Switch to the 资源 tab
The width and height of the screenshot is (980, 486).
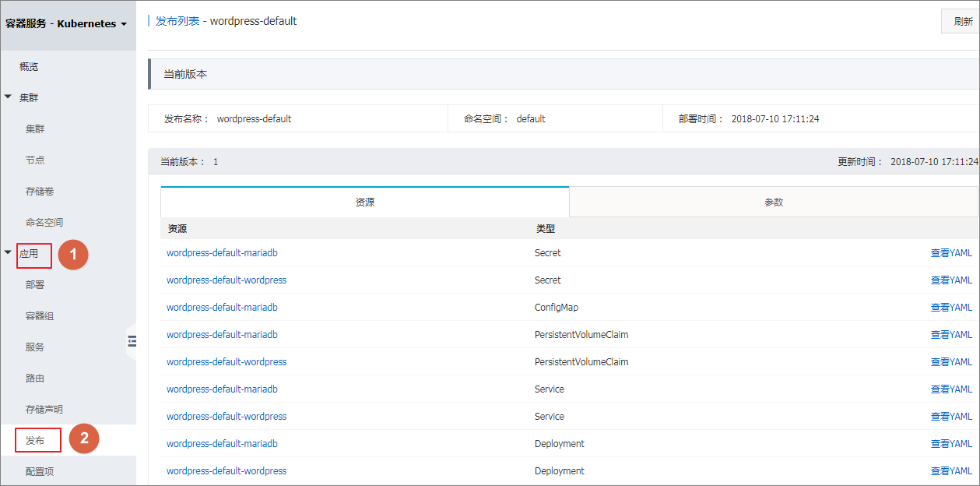coord(365,202)
